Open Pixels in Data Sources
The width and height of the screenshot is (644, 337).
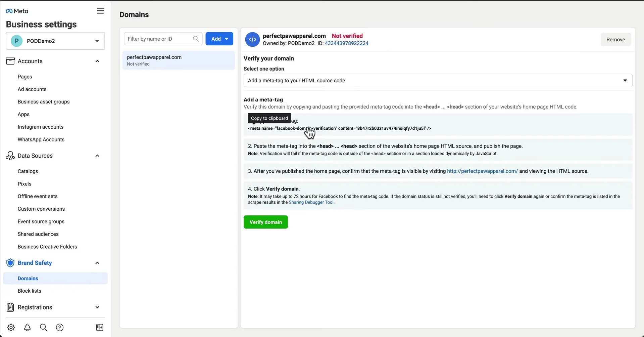24,184
